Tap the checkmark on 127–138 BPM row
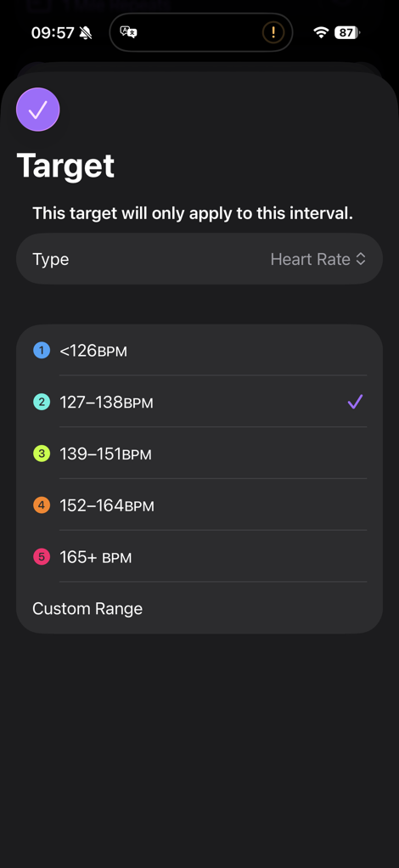Viewport: 399px width, 868px height. [x=355, y=402]
